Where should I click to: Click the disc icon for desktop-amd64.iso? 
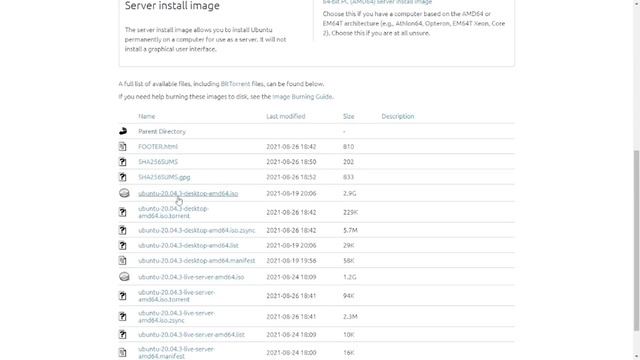click(124, 193)
